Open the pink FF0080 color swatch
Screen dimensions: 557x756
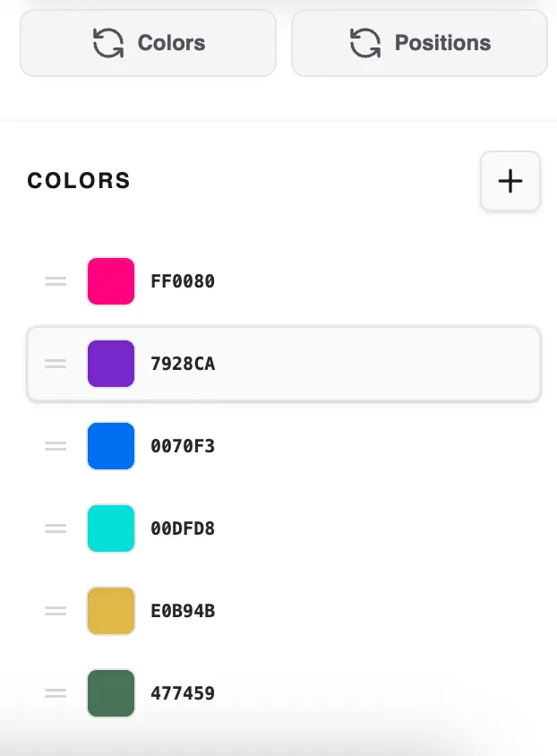[x=111, y=281]
